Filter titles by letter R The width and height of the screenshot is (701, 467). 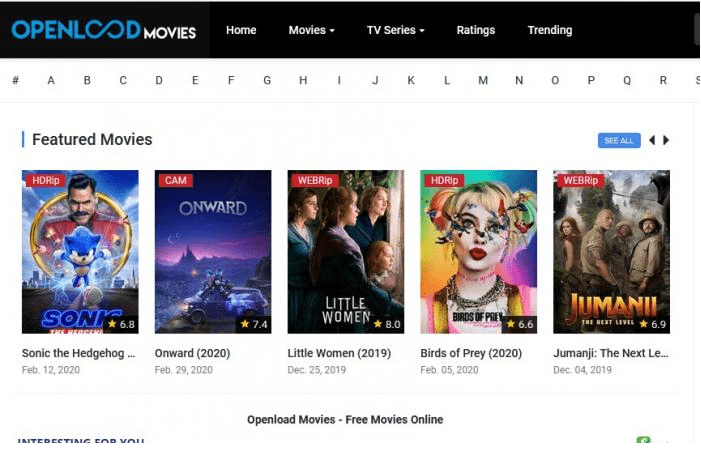tap(663, 80)
